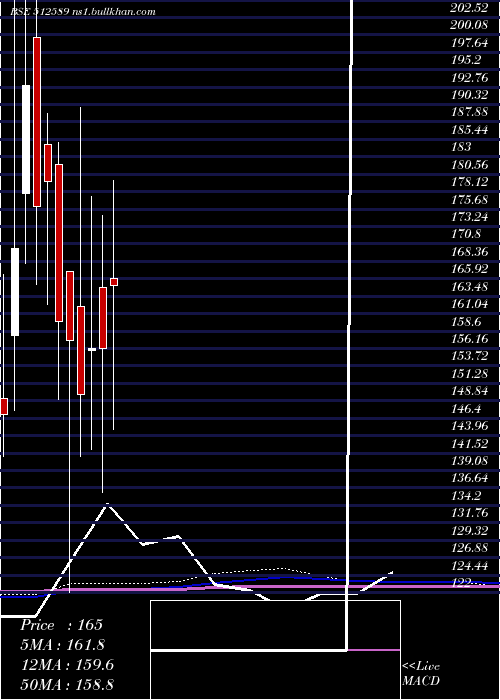Click the price label 158.6
This screenshot has height=700, width=500.
click(x=465, y=321)
